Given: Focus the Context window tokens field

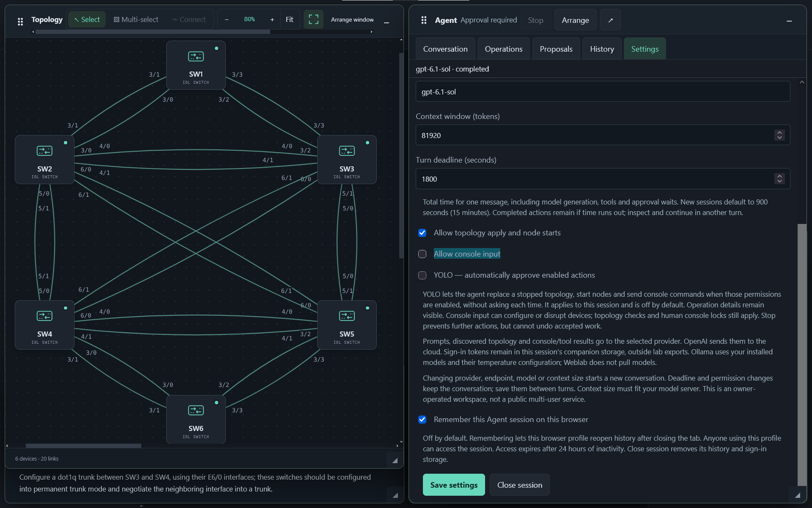Looking at the screenshot, I should pyautogui.click(x=603, y=135).
